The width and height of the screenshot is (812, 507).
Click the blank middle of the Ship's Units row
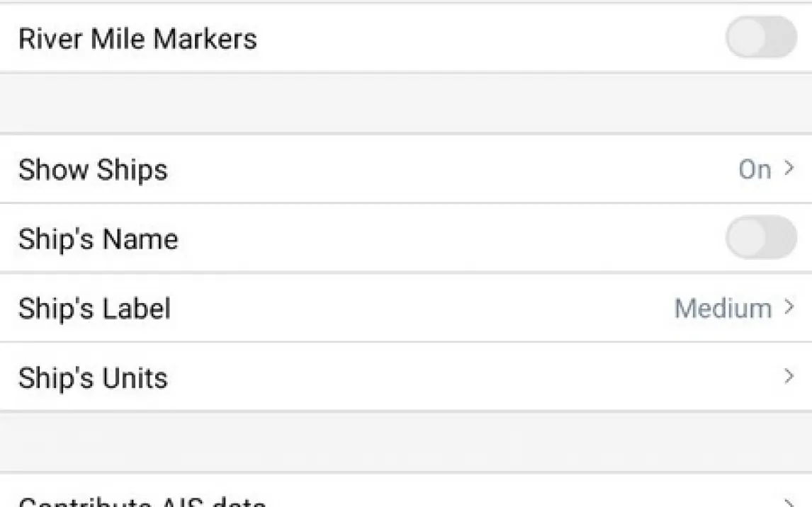click(x=425, y=377)
